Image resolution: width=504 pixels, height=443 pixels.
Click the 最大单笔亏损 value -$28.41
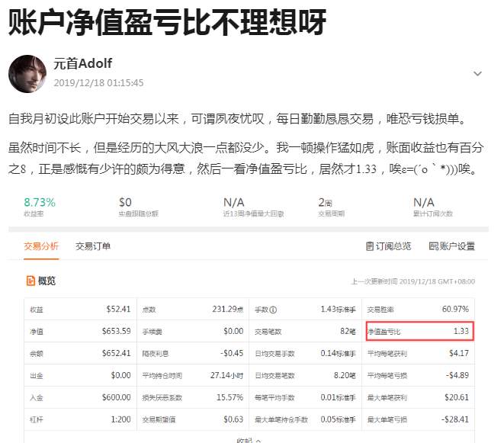[x=455, y=419]
